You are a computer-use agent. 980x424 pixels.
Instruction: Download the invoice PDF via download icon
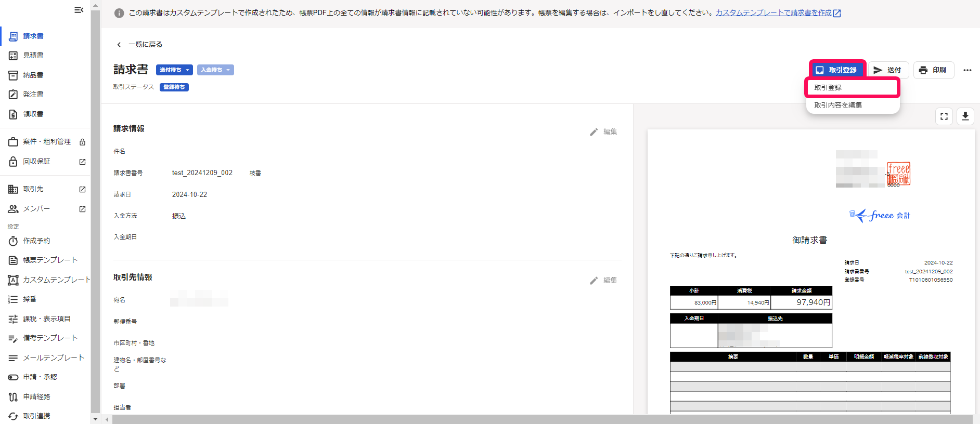[965, 116]
